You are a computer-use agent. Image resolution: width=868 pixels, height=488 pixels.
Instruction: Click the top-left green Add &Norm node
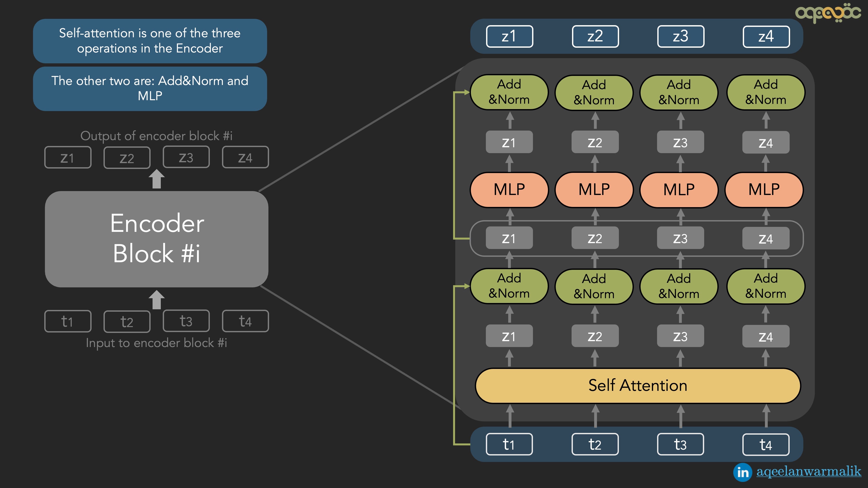click(x=509, y=92)
